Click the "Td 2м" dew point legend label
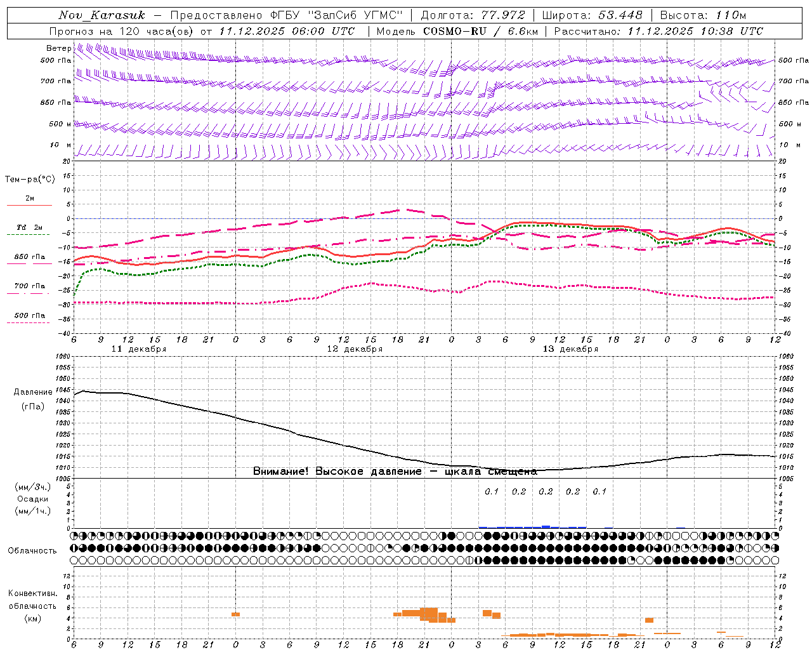This screenshot has height=650, width=812. tap(30, 227)
